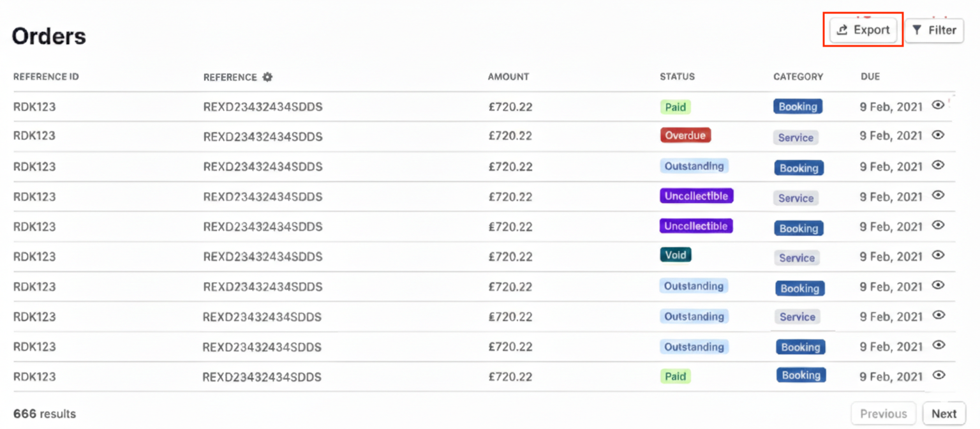Screen dimensions: 980x429
Task: Click the Export button
Action: click(x=863, y=30)
